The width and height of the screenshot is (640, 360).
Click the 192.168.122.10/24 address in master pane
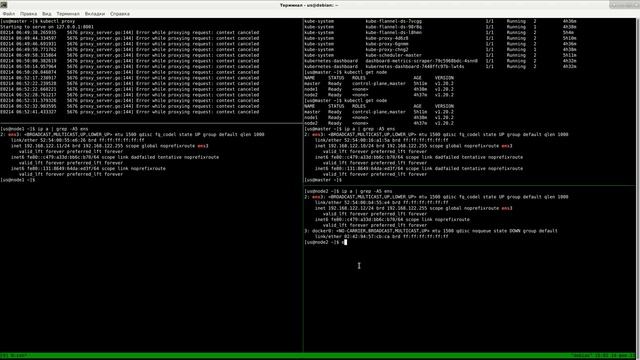tap(353, 146)
